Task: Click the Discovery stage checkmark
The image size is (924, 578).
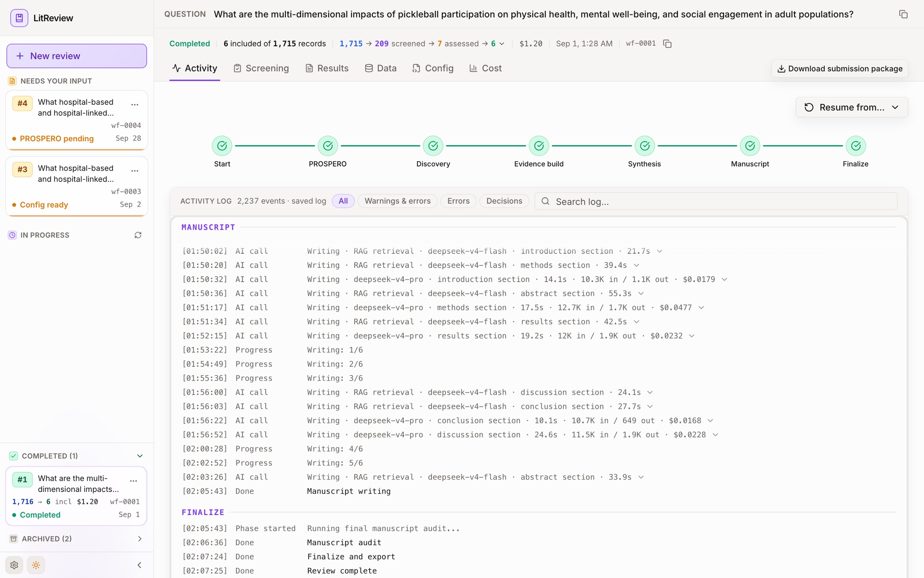Action: click(433, 146)
